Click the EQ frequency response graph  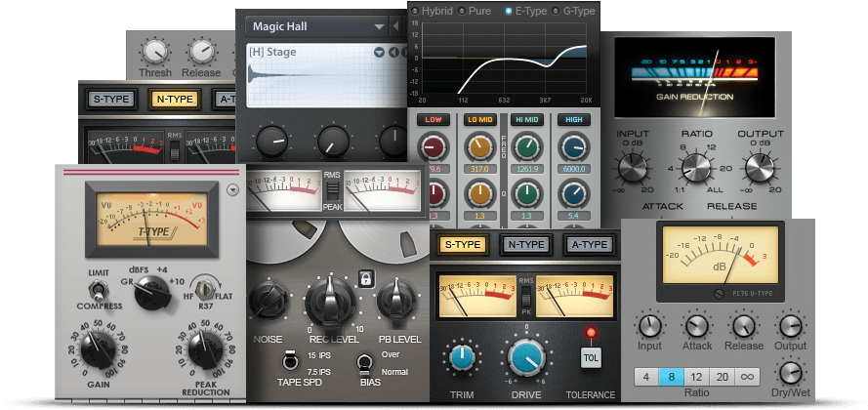point(503,59)
